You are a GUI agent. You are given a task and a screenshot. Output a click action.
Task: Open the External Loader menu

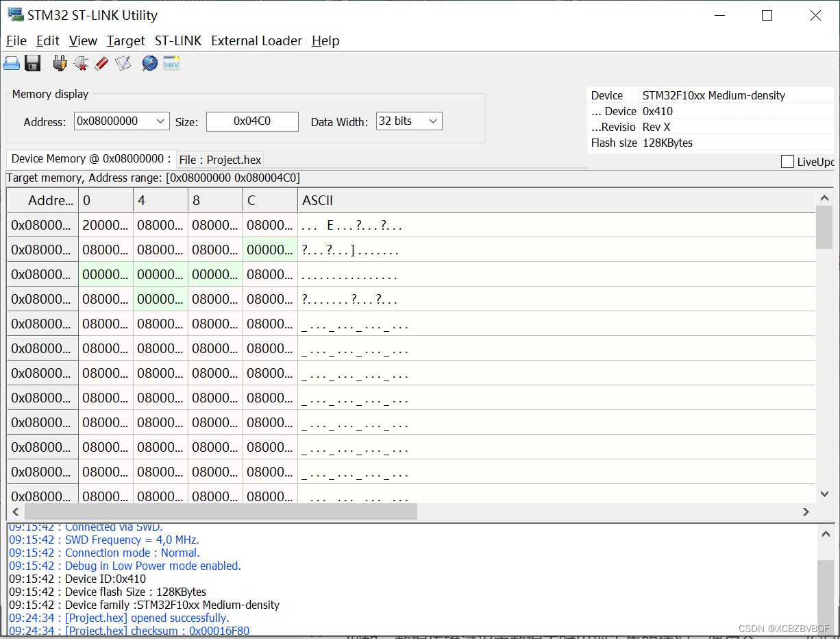(x=256, y=40)
